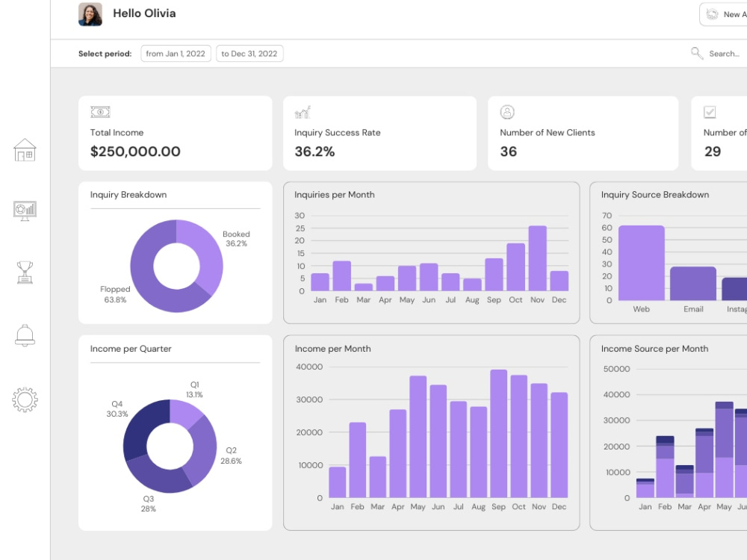Image resolution: width=747 pixels, height=560 pixels.
Task: Click the 'Total Income' label
Action: pos(117,132)
